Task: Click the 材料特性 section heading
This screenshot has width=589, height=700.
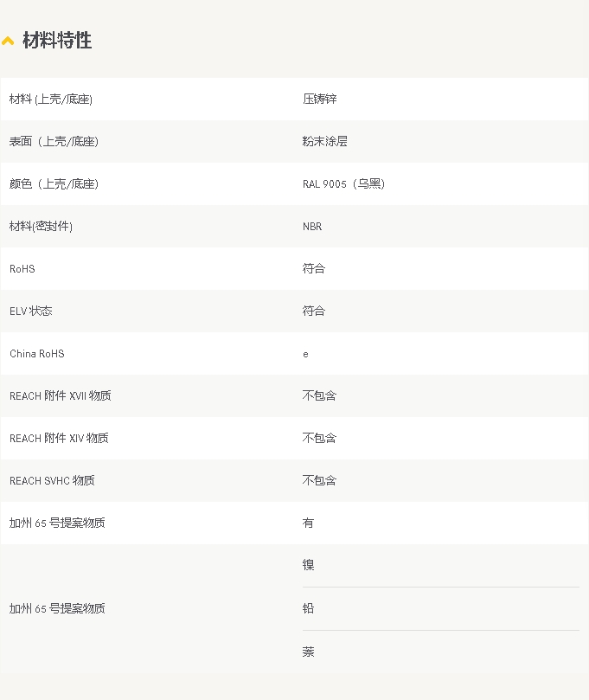Action: click(57, 40)
